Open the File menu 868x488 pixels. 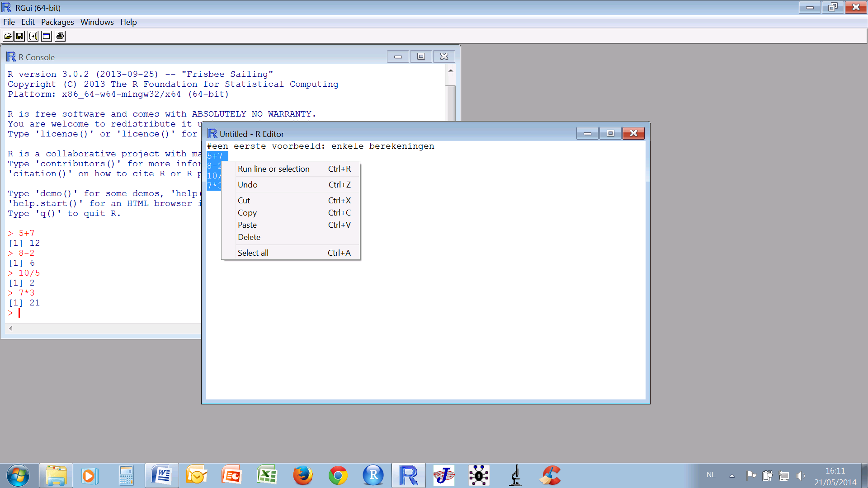point(9,22)
